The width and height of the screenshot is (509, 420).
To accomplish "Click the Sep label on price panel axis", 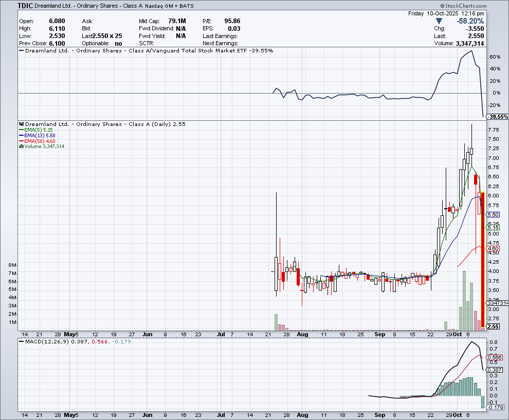I will click(379, 334).
